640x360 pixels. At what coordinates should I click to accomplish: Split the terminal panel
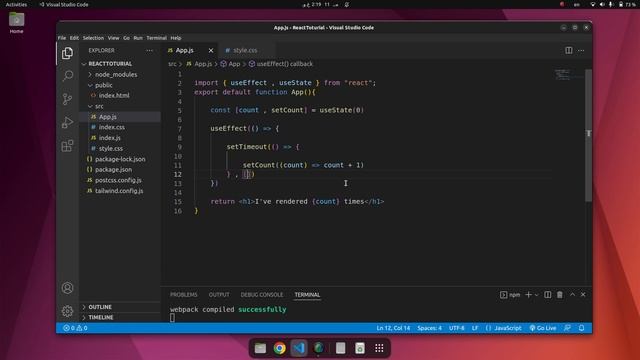(x=547, y=295)
